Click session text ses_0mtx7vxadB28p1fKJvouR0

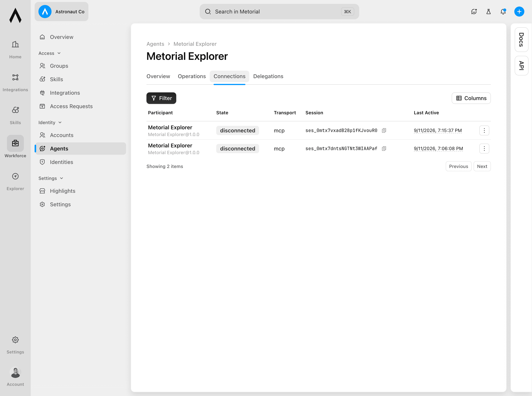(x=341, y=130)
